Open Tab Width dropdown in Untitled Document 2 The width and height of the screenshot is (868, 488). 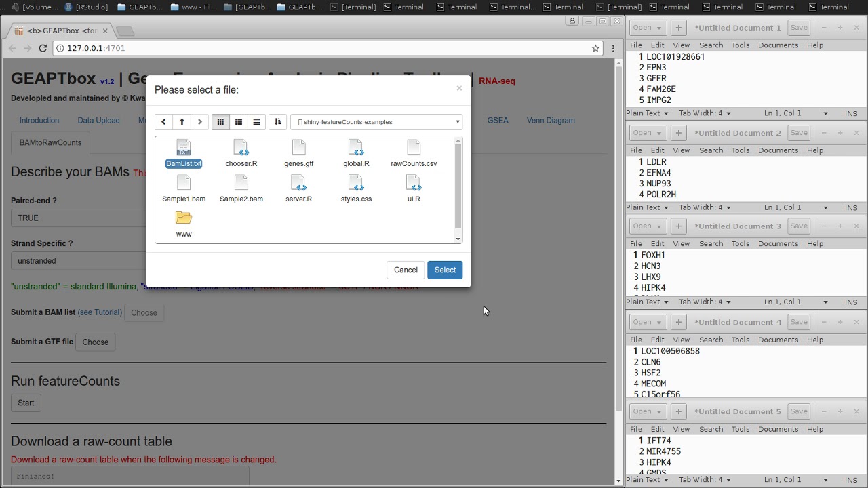(x=705, y=207)
